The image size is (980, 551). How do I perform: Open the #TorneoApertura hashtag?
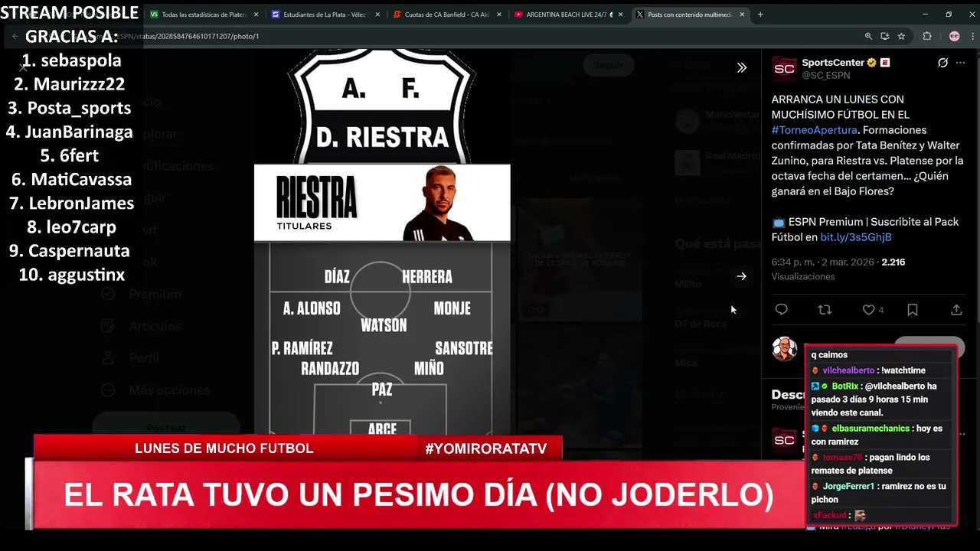(x=814, y=130)
